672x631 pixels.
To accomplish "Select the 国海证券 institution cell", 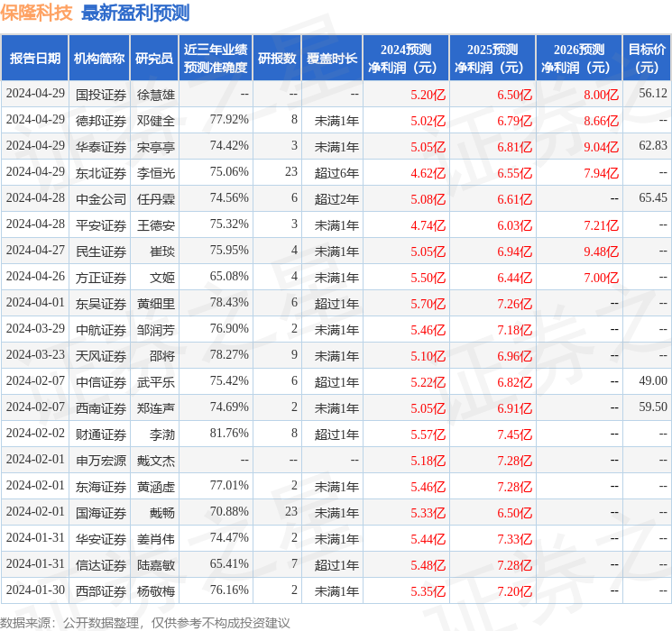I will point(101,513).
